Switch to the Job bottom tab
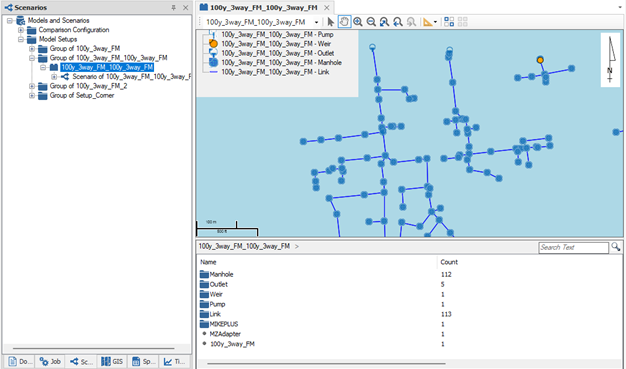The image size is (626, 369). pos(50,362)
